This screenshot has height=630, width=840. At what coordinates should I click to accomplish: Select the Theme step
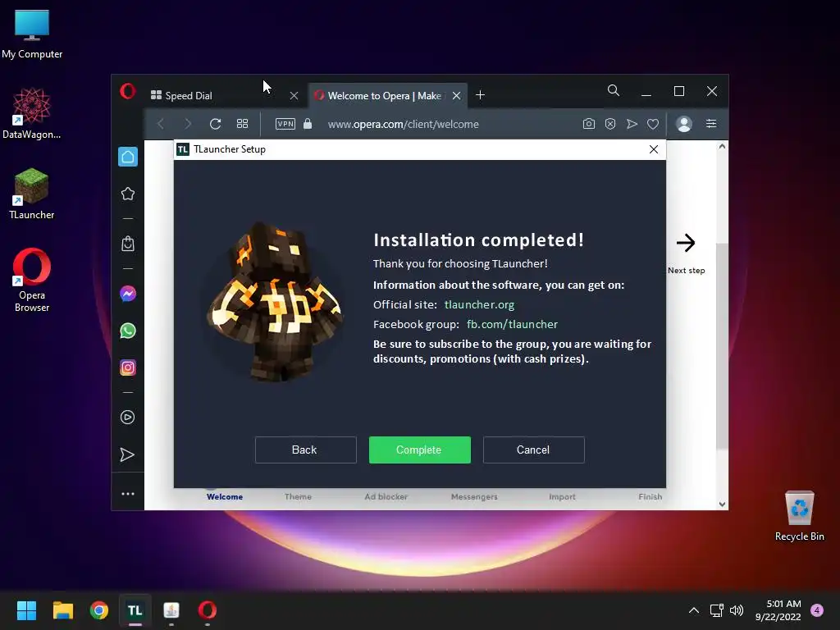[298, 496]
